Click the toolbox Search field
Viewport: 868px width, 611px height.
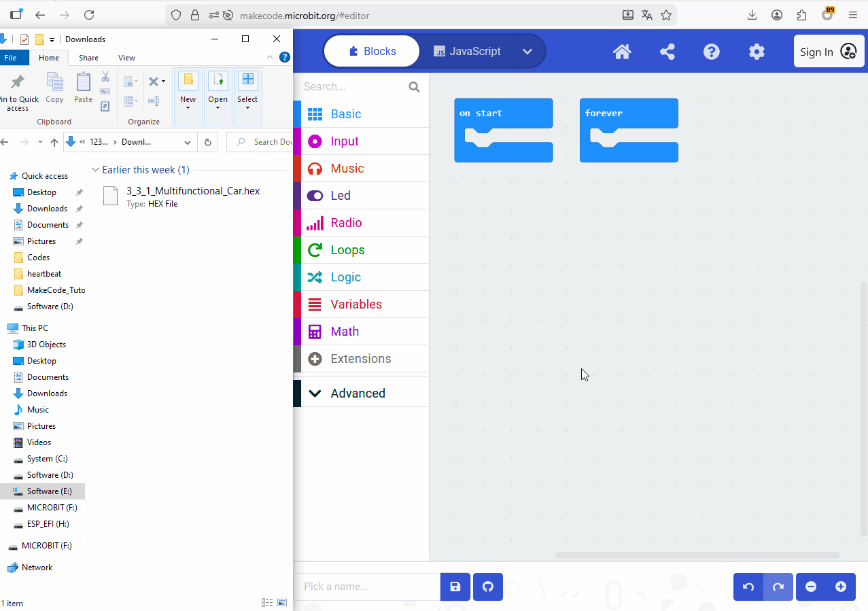352,87
